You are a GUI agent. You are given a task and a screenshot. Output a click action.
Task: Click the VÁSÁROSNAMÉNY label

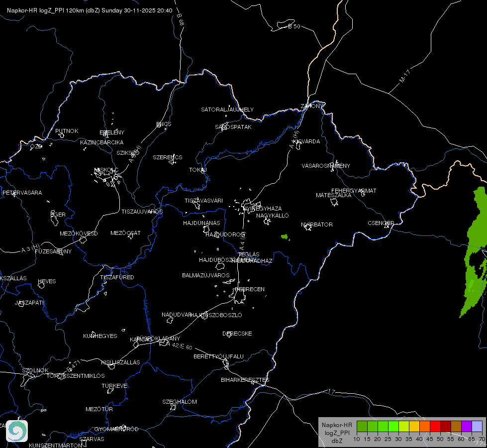point(326,166)
